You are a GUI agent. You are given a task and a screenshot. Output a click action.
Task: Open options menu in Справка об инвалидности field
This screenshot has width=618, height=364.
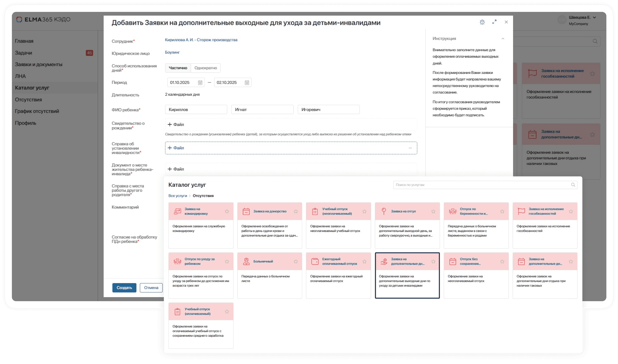[410, 148]
